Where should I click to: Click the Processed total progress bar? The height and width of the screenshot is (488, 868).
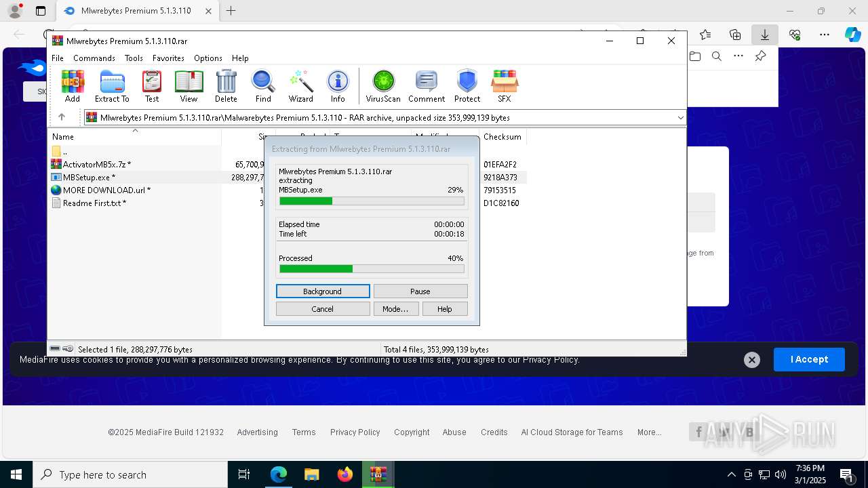(372, 269)
